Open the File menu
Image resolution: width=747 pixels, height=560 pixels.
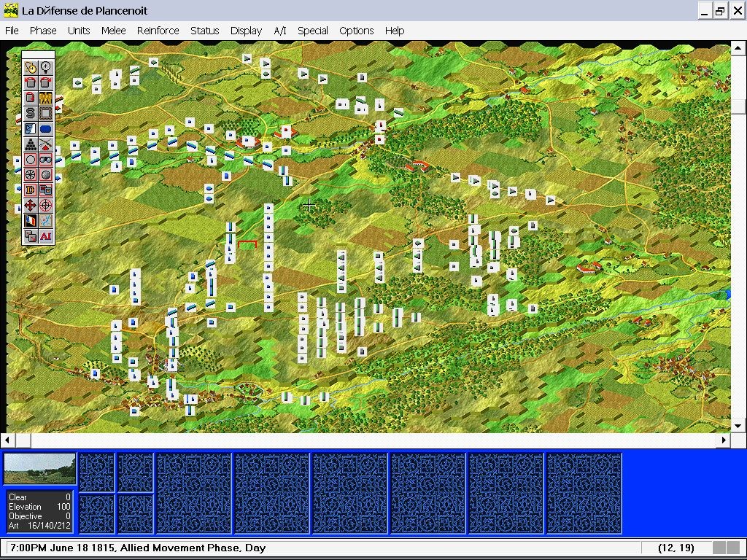12,31
